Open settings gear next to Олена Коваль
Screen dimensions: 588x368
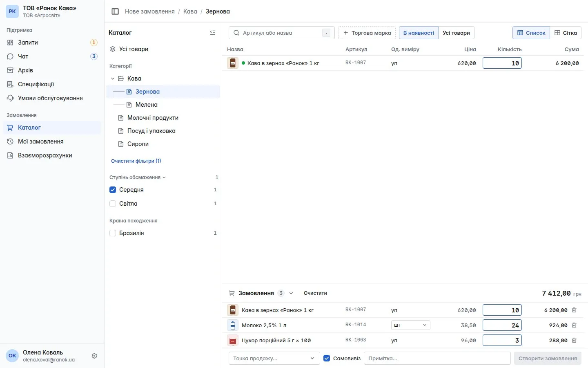tap(94, 356)
